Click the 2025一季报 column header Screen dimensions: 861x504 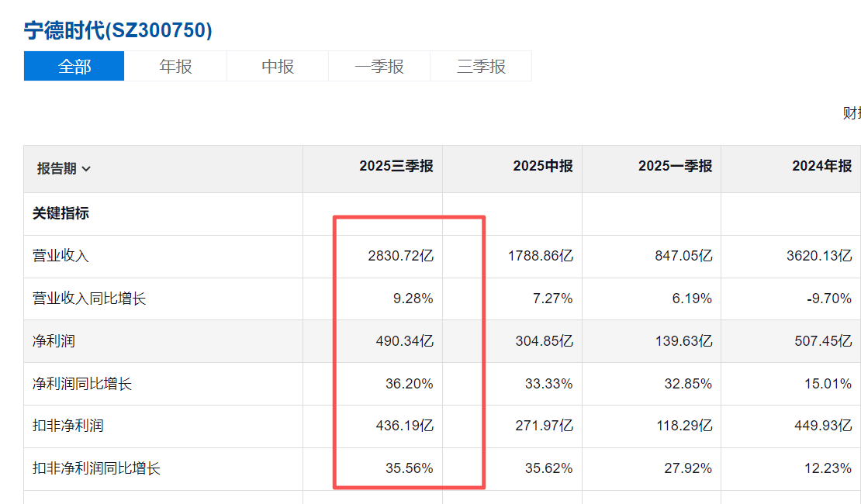pos(675,166)
